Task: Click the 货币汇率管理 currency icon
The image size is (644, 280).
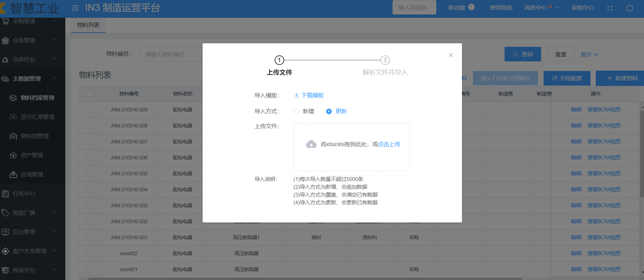Action: [x=13, y=117]
